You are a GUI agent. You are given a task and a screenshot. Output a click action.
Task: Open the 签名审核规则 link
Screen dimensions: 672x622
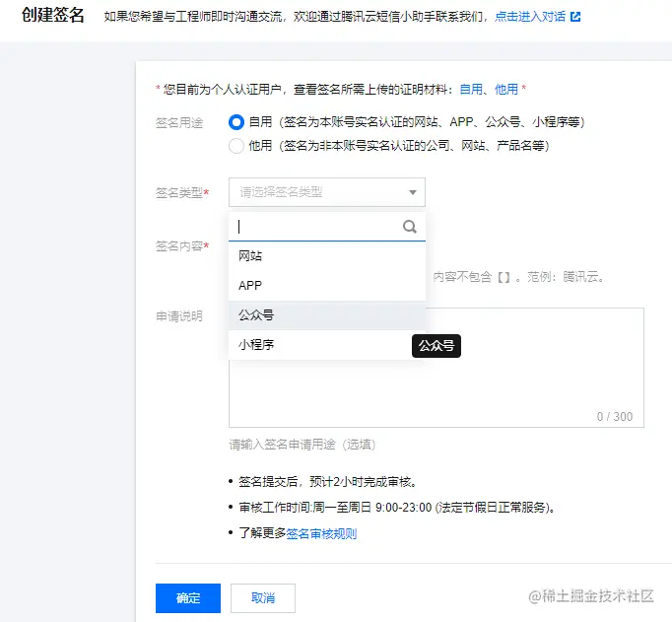321,534
